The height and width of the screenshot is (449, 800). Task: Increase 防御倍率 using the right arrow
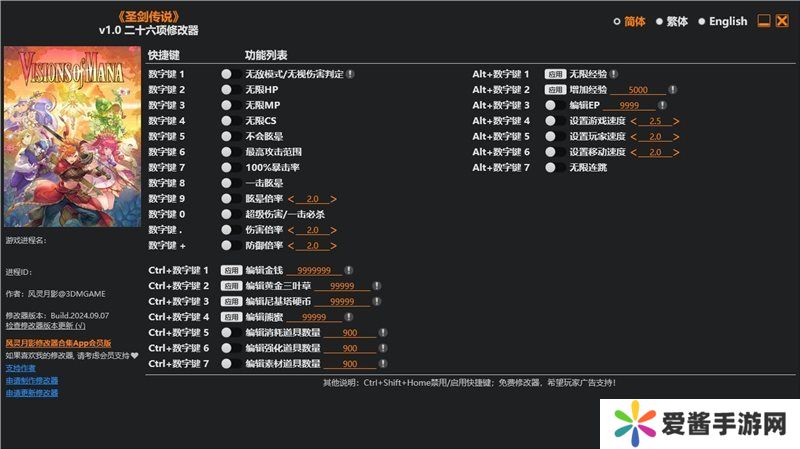pos(334,246)
